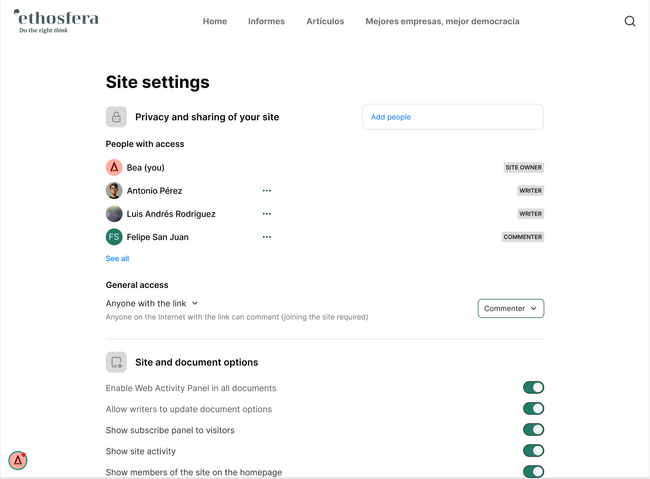Navigate to Mejores empresas, mejor democracia
Viewport: 650px width, 479px height.
[442, 21]
